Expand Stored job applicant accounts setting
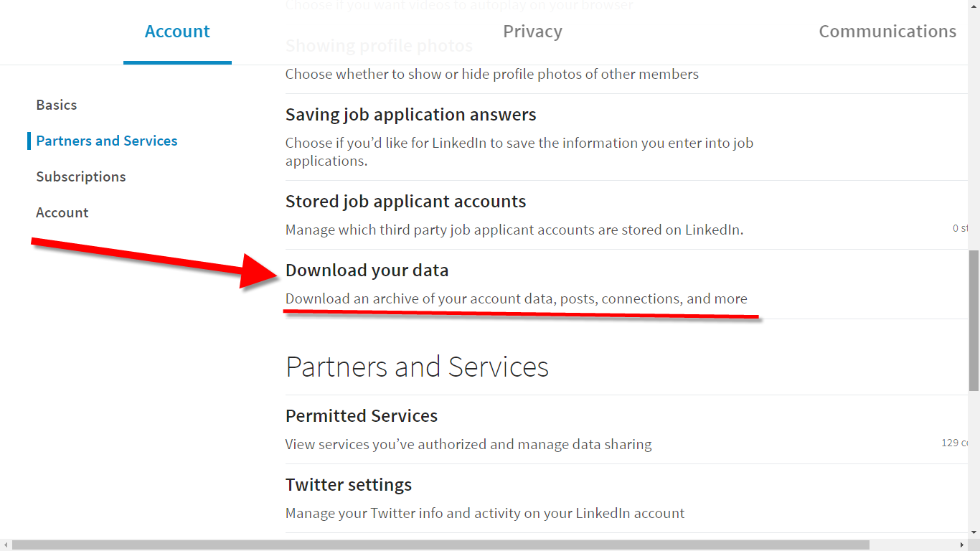Screen dimensions: 980x551 [405, 202]
